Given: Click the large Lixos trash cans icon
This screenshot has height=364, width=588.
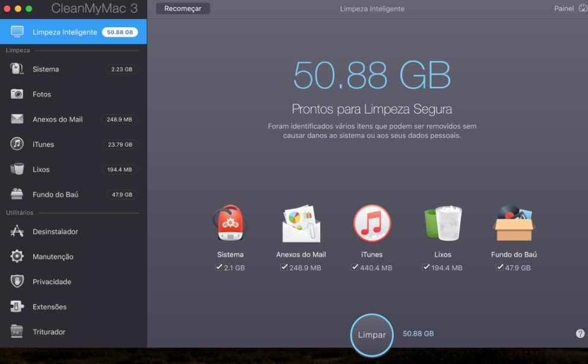Looking at the screenshot, I should (x=443, y=223).
